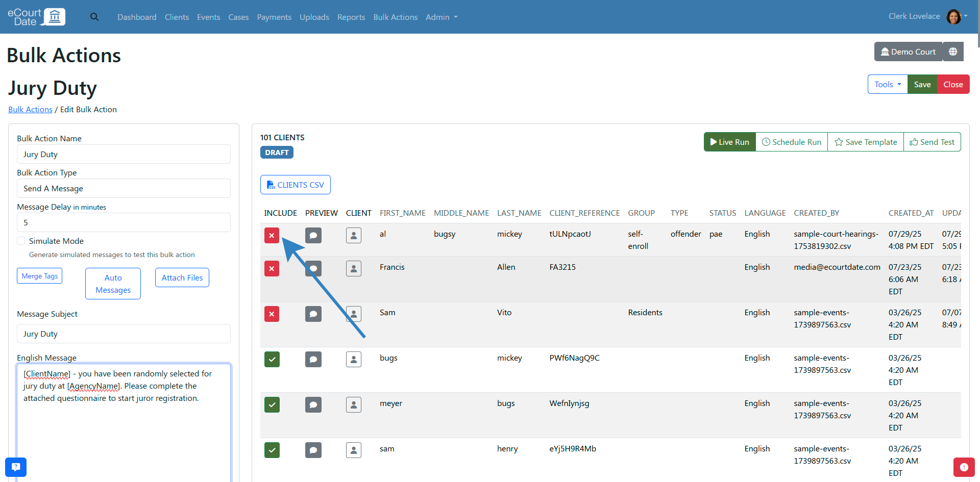Click the red Close button

click(x=953, y=84)
